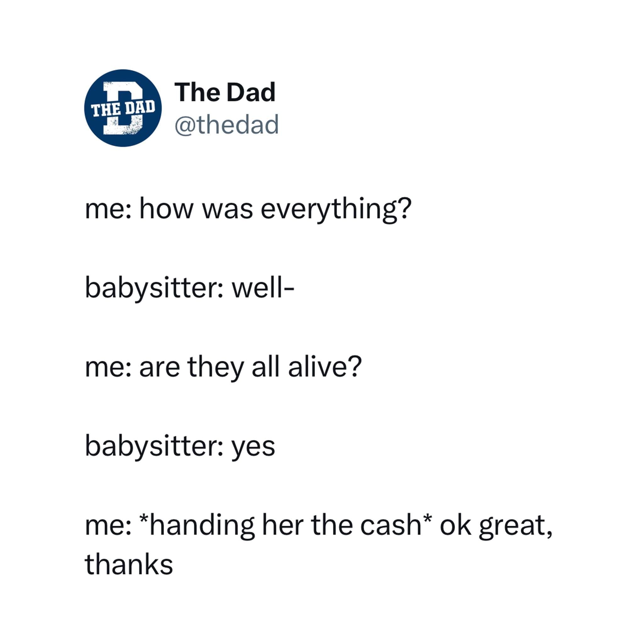Click the word "thanks" on last line

point(129,565)
